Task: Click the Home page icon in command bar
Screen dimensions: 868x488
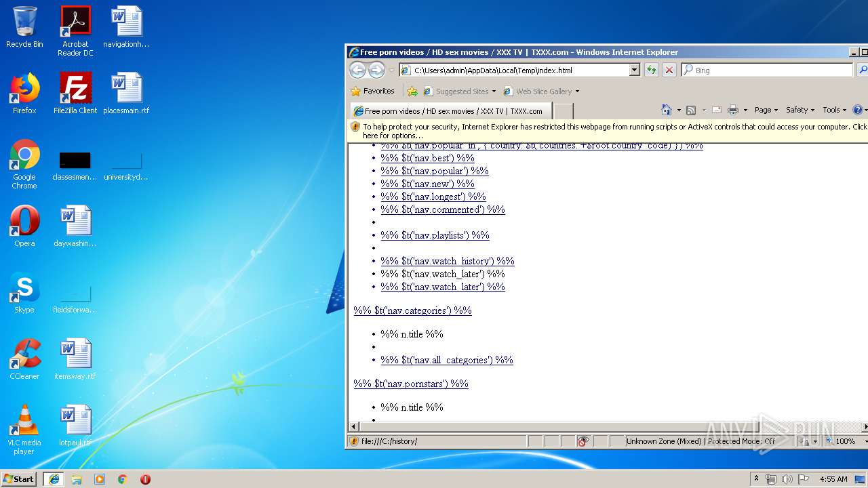Action: (666, 110)
